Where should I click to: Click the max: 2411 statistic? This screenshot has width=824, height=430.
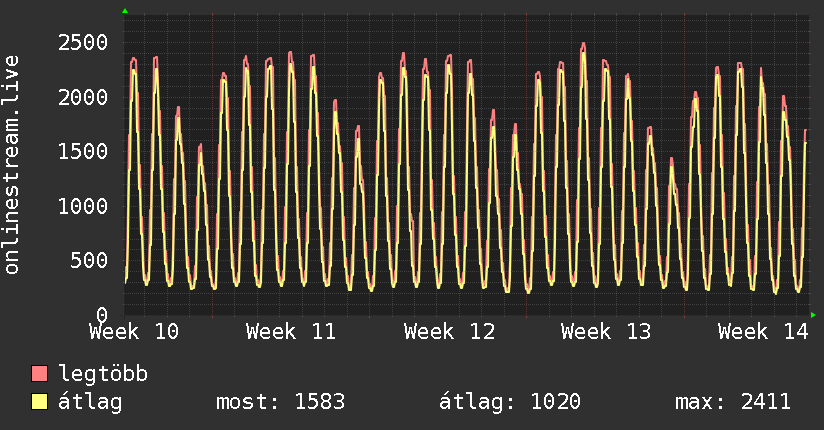(x=733, y=402)
